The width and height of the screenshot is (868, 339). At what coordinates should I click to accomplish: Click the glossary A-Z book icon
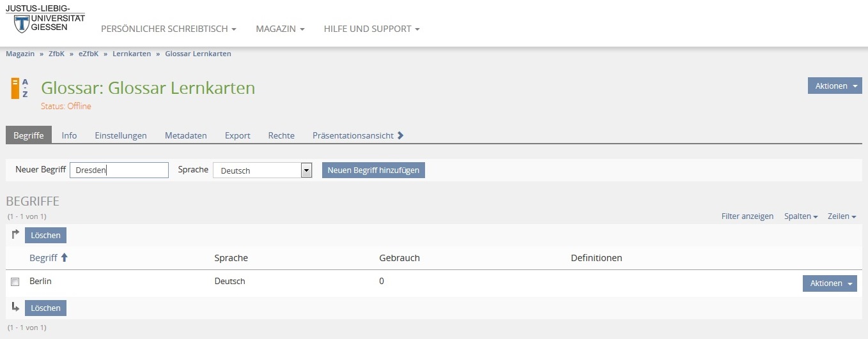pos(19,89)
